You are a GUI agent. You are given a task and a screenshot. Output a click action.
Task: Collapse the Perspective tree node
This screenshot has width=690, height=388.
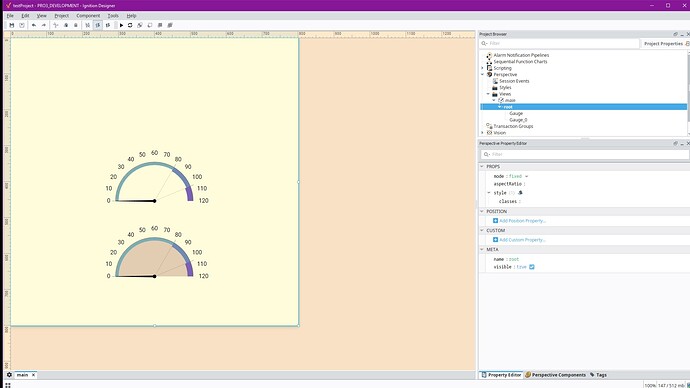482,75
